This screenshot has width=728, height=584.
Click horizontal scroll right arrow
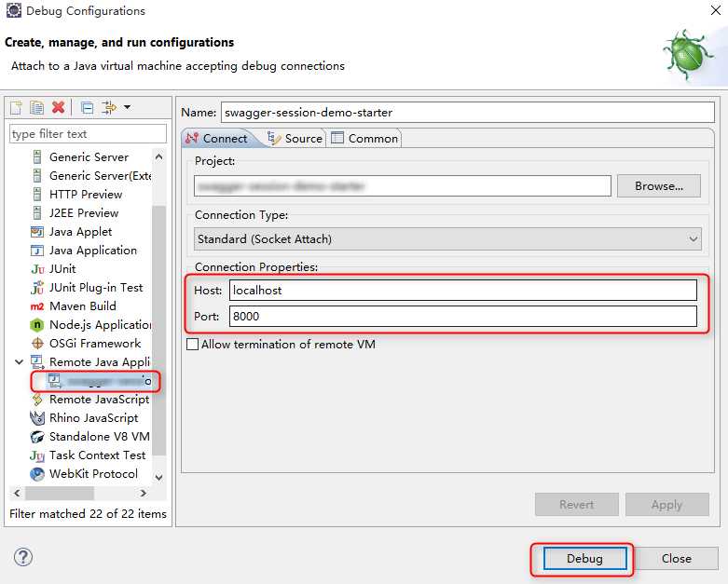click(x=143, y=493)
